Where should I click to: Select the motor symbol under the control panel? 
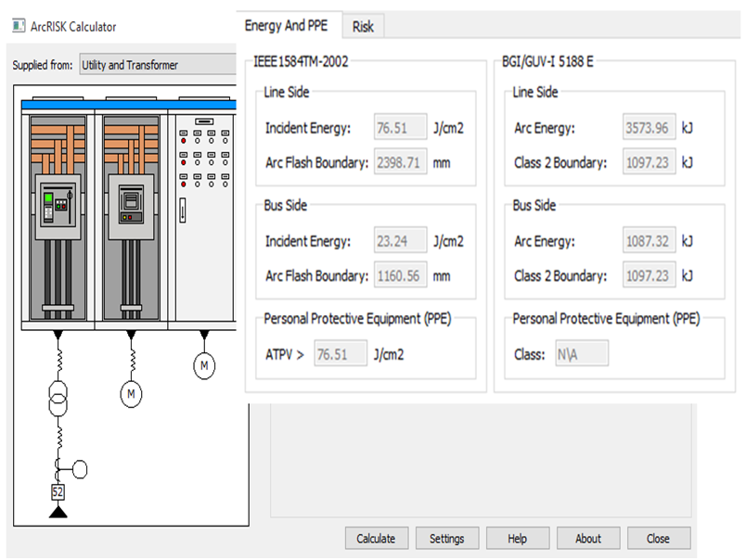coord(204,367)
